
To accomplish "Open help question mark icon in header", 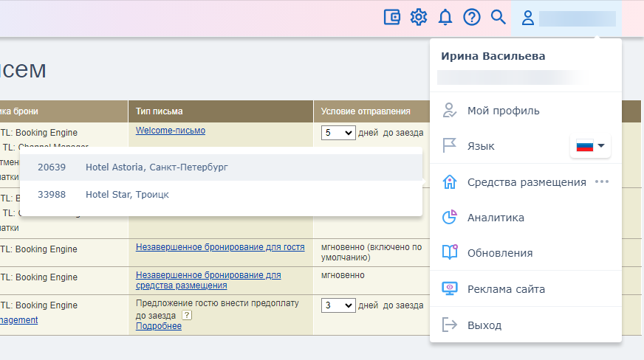I will pyautogui.click(x=472, y=18).
